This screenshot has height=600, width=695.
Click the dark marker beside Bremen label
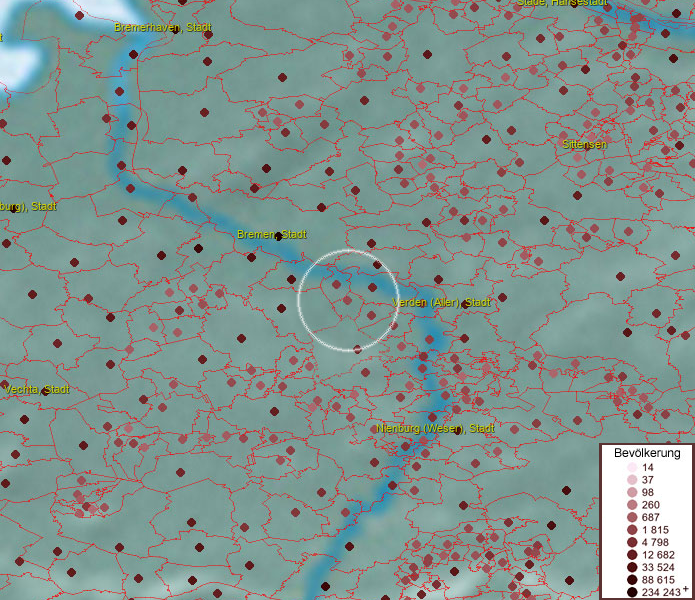click(278, 236)
